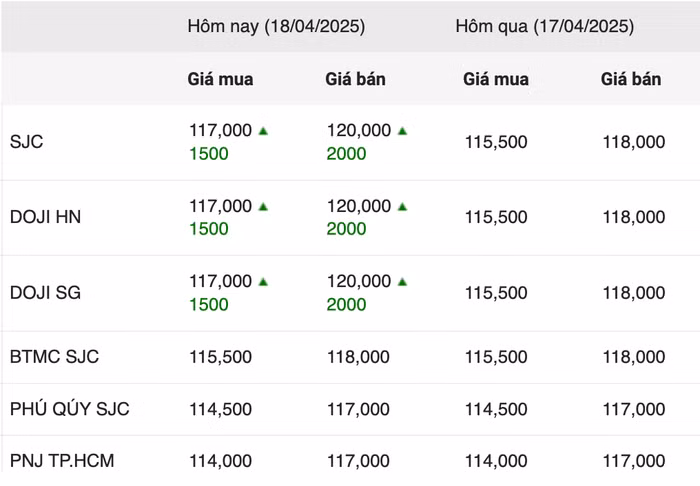Select the Hôm nay (18/04/2025) column header

click(276, 27)
